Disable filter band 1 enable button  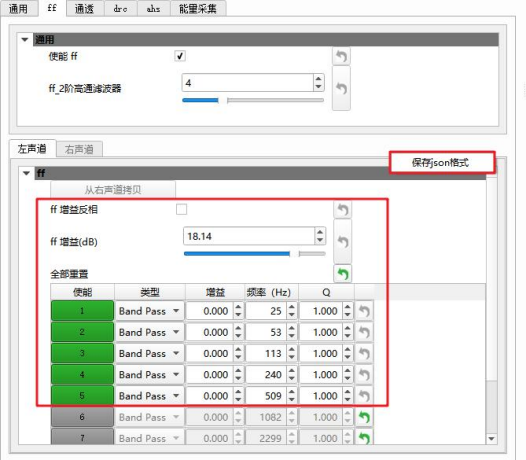pos(82,311)
